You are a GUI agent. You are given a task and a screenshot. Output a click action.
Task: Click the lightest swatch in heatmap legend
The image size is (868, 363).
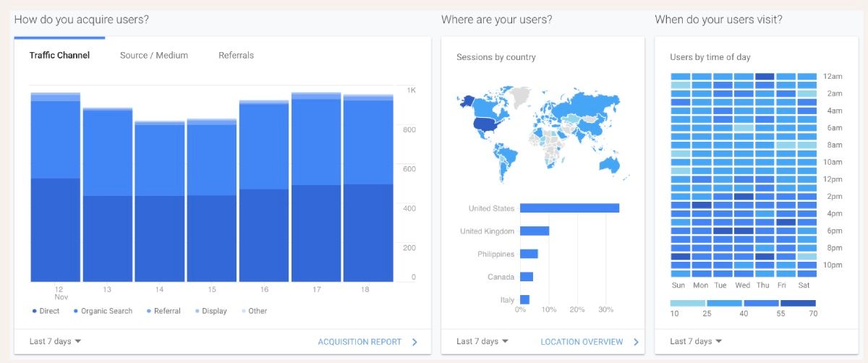pos(688,304)
